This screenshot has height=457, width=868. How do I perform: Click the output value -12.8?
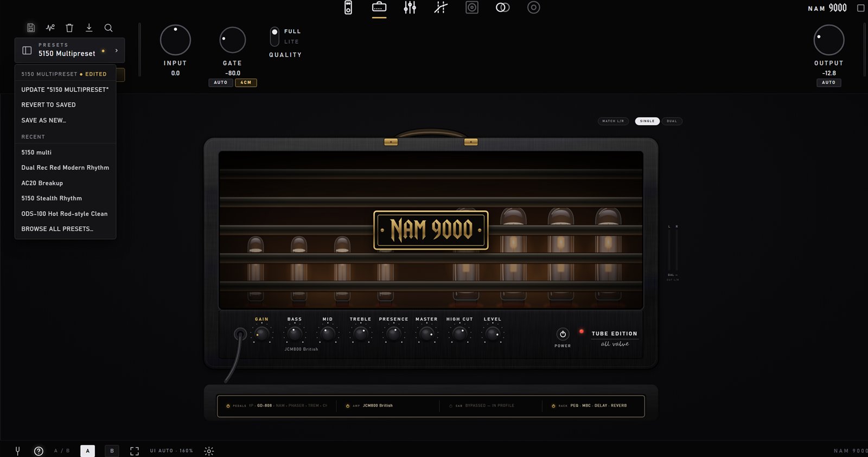tap(829, 73)
